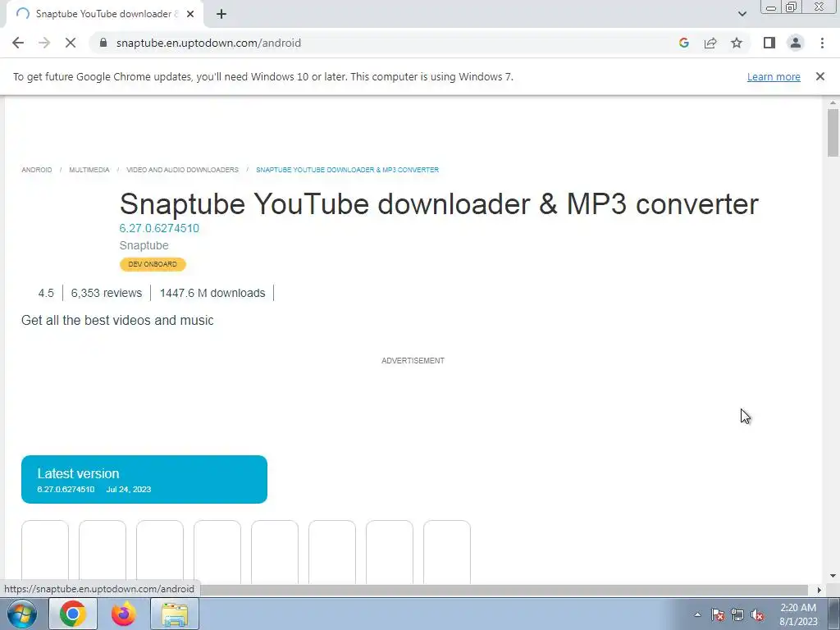Go to Android breadcrumb
This screenshot has width=840, height=630.
click(37, 170)
